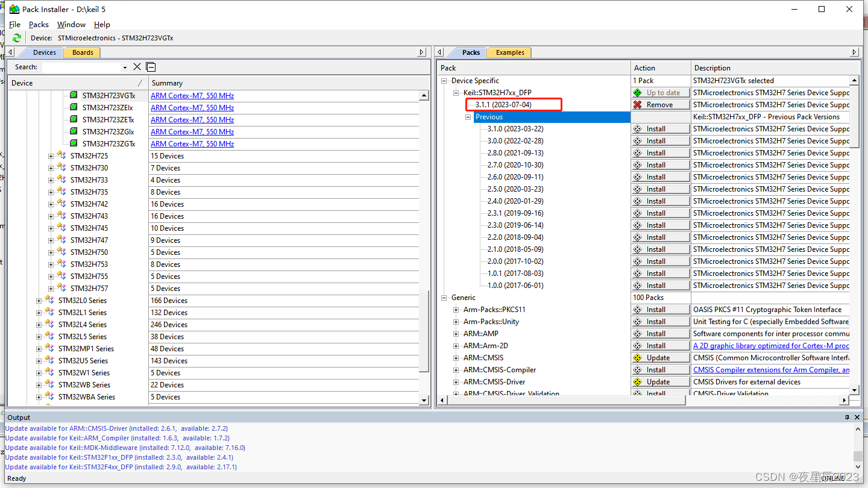Click the yellow Update icon for ARM::CMSIS
This screenshot has height=488, width=868.
(x=638, y=358)
